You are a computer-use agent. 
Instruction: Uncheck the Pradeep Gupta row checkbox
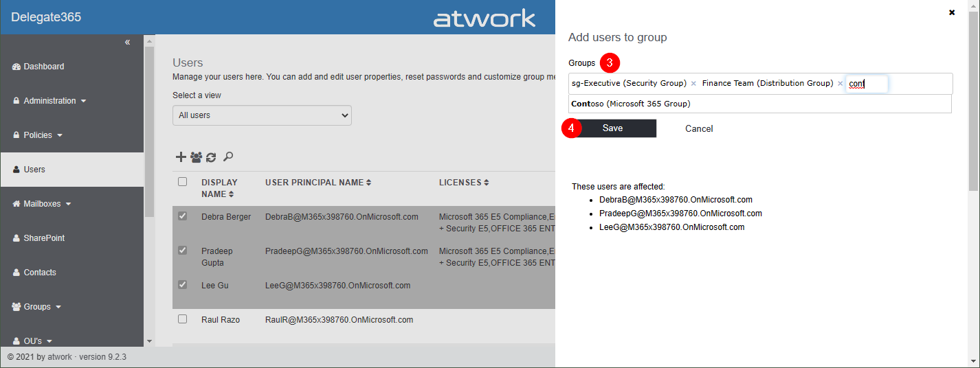[182, 251]
